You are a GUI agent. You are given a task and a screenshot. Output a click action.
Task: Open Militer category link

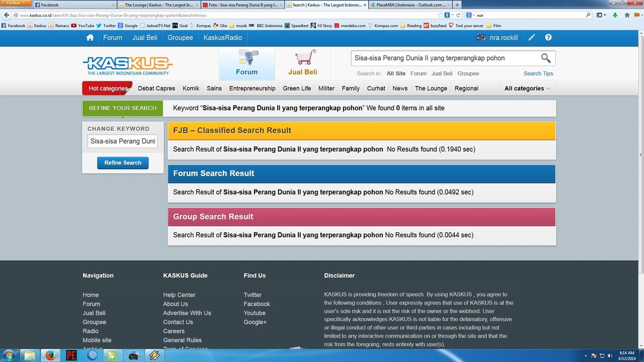pyautogui.click(x=327, y=88)
